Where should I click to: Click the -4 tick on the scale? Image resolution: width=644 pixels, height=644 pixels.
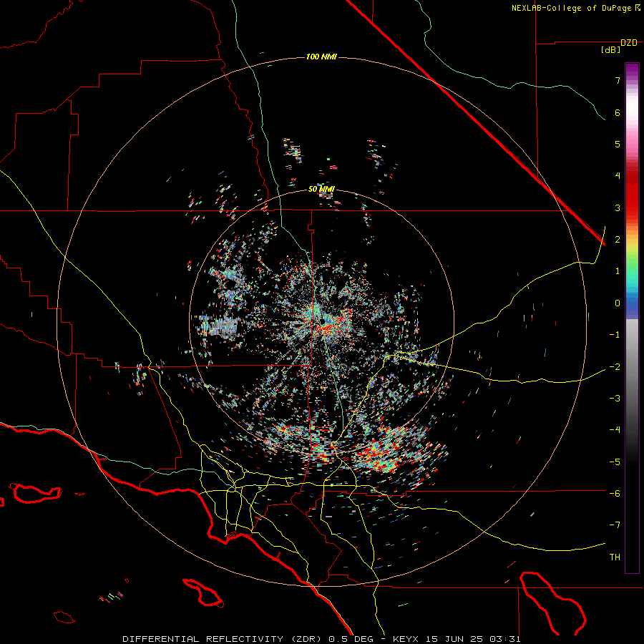615,430
